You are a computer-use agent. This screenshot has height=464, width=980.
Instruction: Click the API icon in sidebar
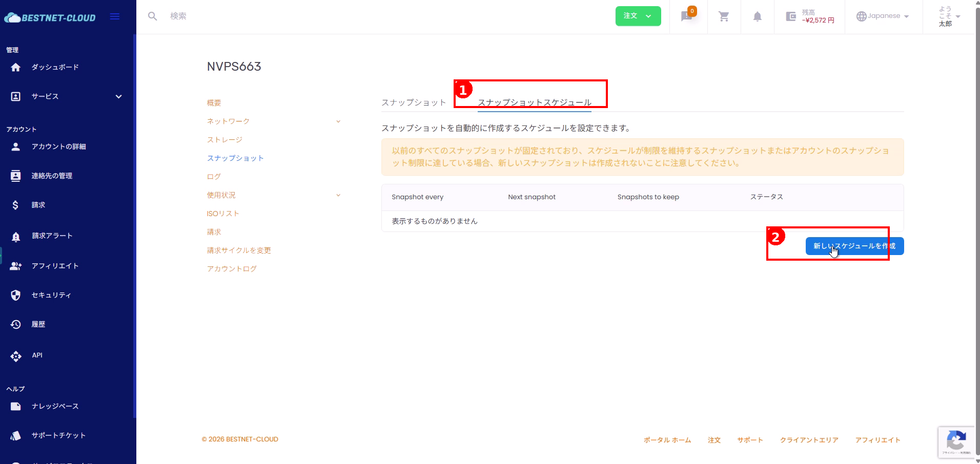[x=16, y=356]
